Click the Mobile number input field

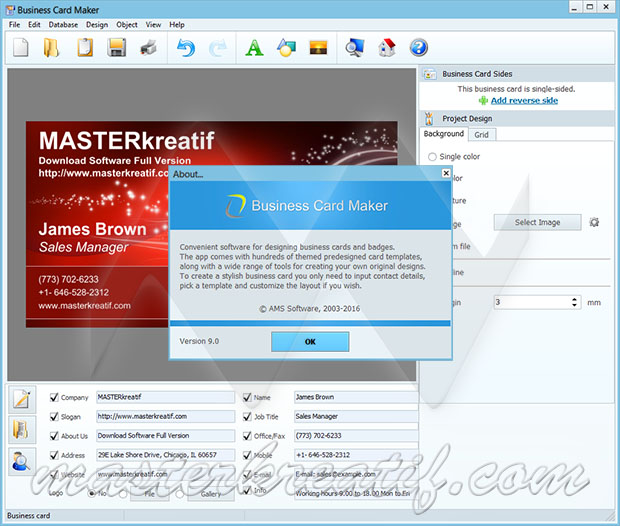(x=356, y=455)
